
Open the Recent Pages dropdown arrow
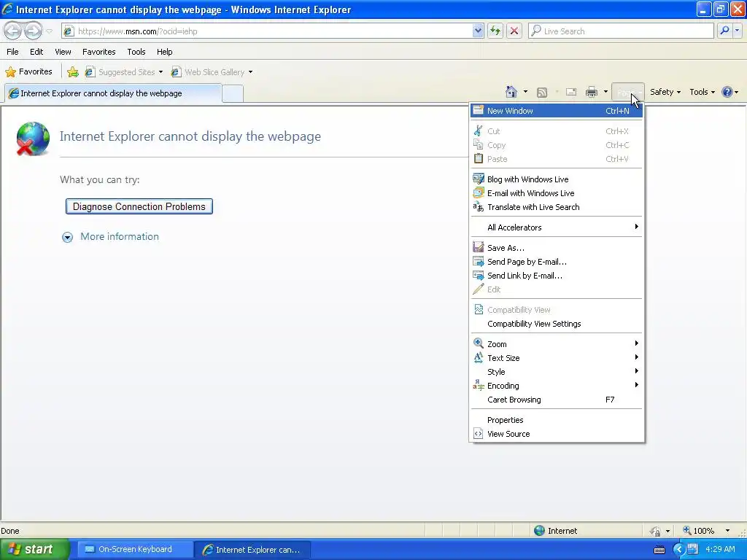(49, 31)
